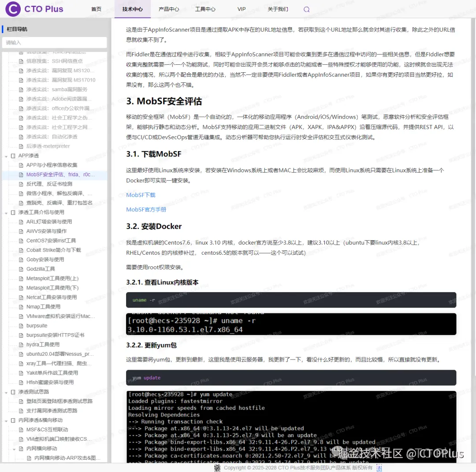Collapse the 内网横向移动 subtree
Screen dimensions: 476x472
coord(14,449)
